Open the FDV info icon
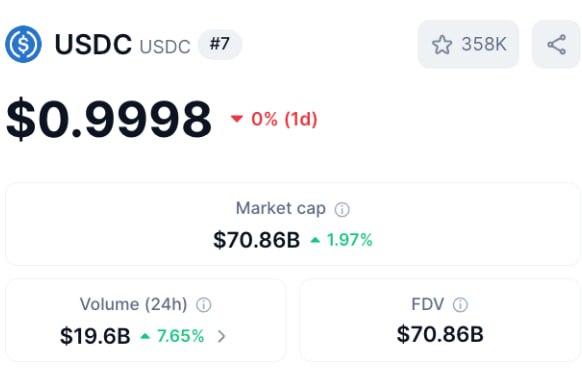 (x=460, y=305)
